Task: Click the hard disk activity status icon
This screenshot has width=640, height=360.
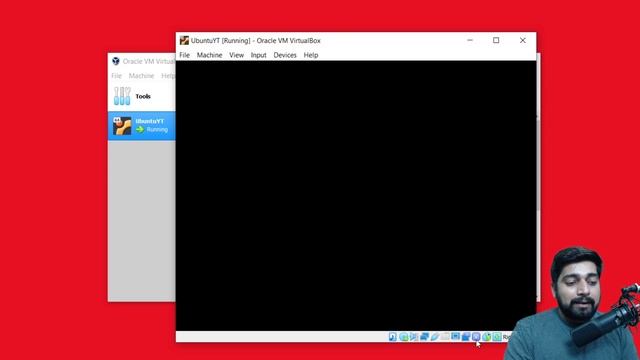Action: click(393, 337)
